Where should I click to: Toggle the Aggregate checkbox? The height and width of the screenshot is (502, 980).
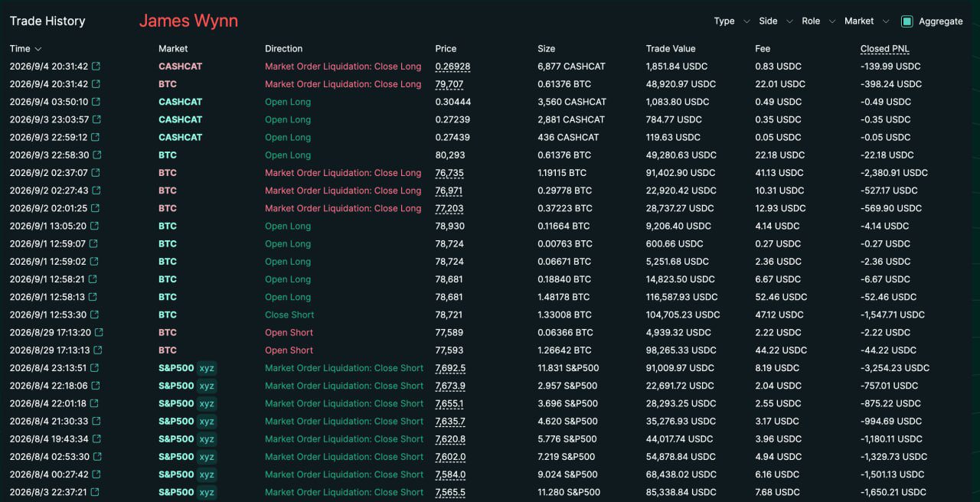(907, 21)
